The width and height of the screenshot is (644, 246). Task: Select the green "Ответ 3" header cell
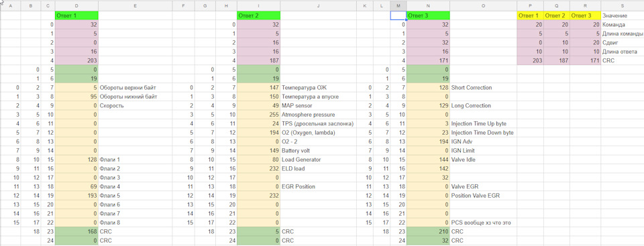tap(428, 15)
